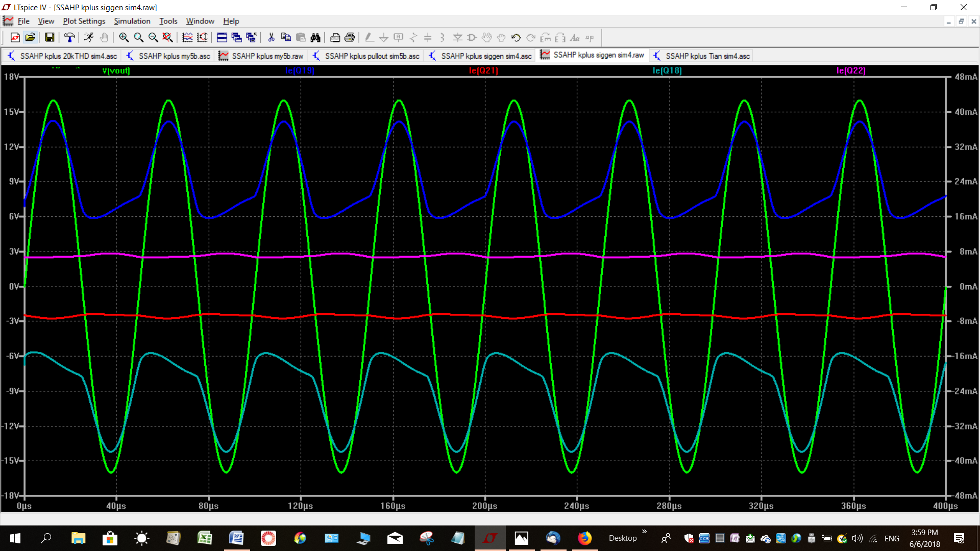The height and width of the screenshot is (551, 980).
Task: Open the Plot Settings menu
Action: pos(84,21)
